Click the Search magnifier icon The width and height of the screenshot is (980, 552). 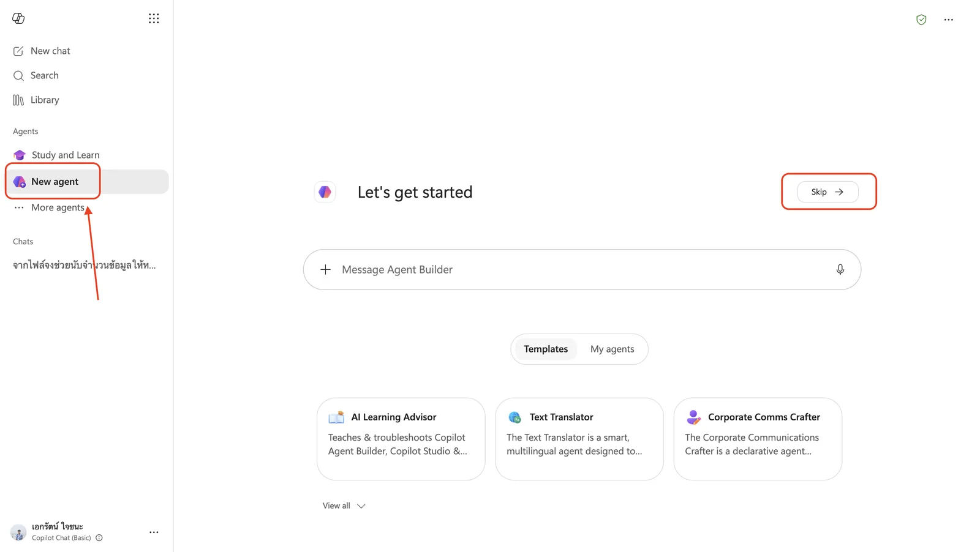click(18, 75)
